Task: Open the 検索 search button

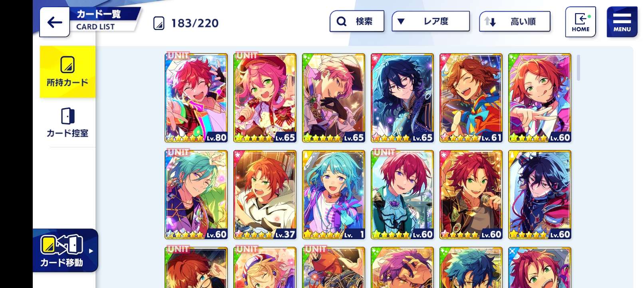Action: click(x=357, y=21)
